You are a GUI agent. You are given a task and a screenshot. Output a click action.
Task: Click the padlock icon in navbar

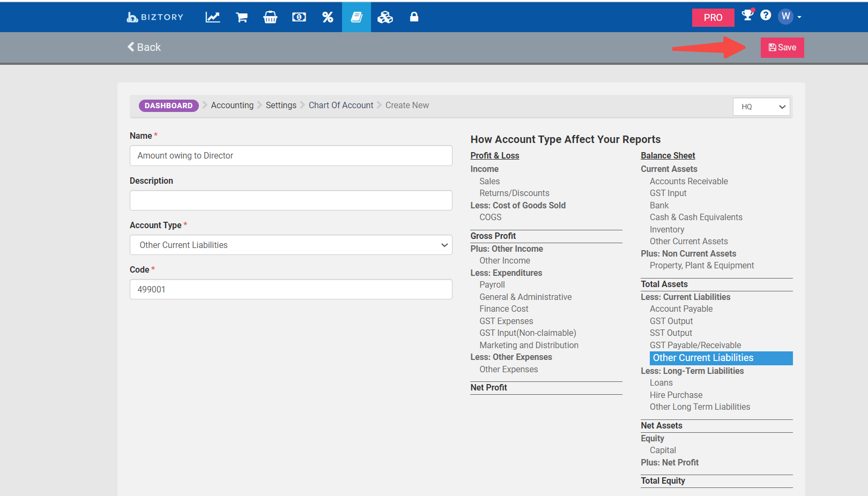[x=414, y=17]
